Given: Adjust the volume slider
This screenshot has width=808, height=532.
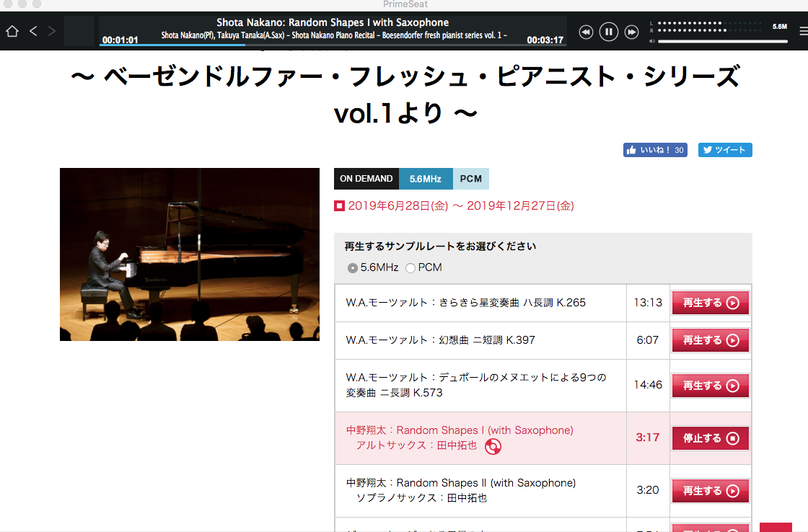Looking at the screenshot, I should coord(722,41).
